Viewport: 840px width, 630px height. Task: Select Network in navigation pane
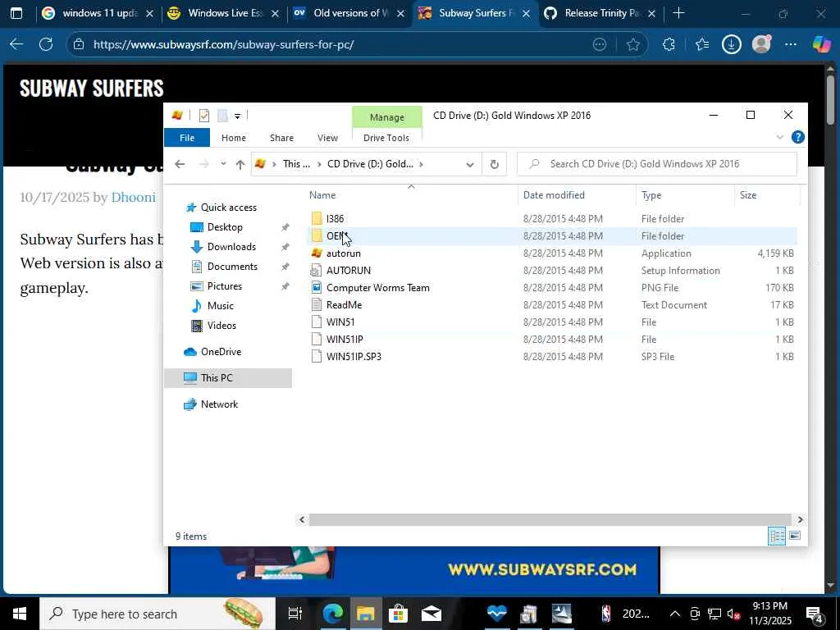(x=219, y=404)
